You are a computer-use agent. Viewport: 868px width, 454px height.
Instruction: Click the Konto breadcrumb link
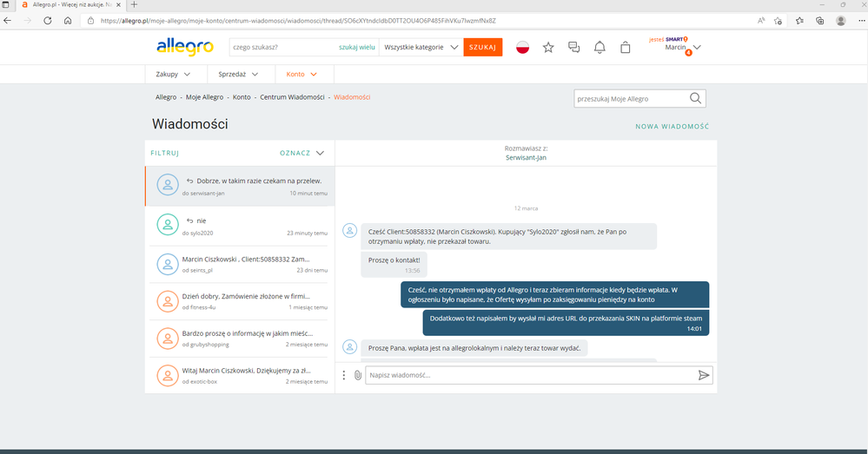pyautogui.click(x=242, y=97)
